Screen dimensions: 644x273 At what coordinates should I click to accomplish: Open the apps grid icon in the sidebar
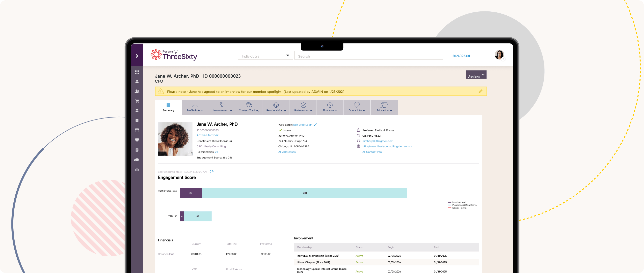[137, 72]
